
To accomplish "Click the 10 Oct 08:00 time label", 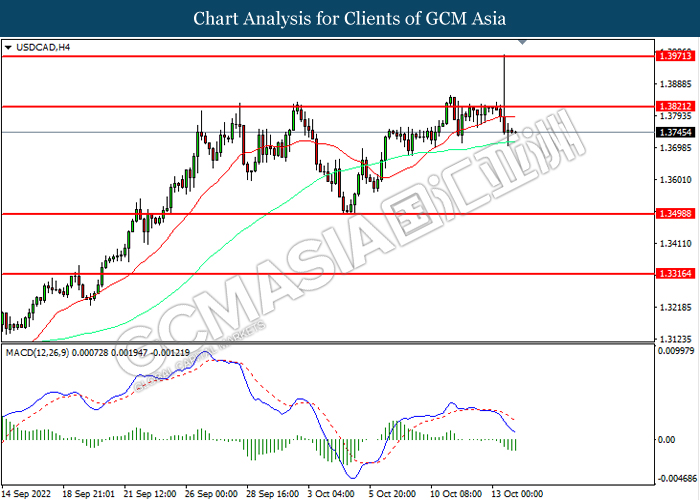I will pyautogui.click(x=456, y=494).
